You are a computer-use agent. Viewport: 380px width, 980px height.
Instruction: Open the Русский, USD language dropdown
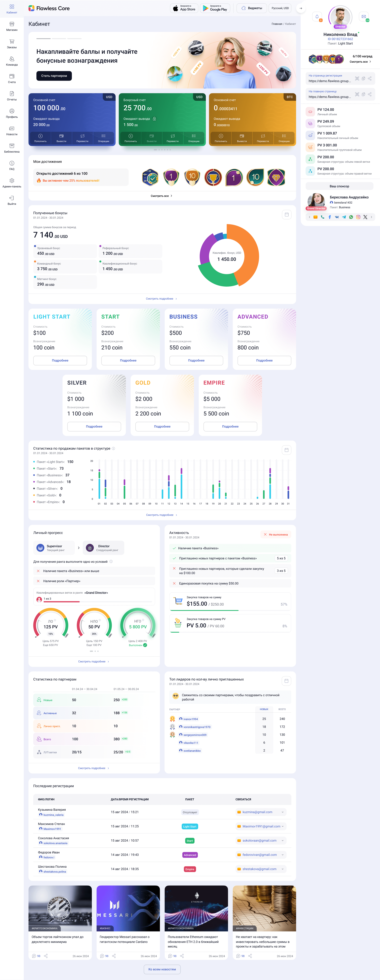280,8
